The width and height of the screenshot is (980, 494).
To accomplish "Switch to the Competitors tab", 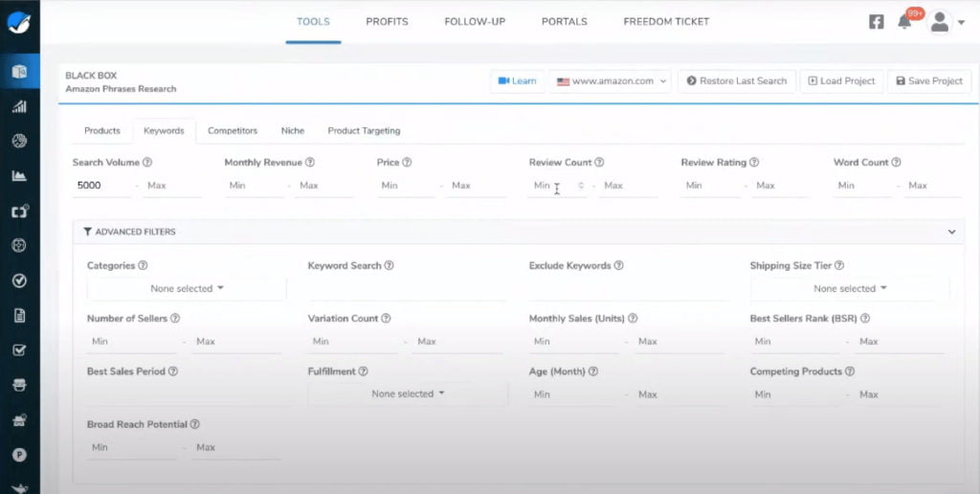I will tap(233, 131).
